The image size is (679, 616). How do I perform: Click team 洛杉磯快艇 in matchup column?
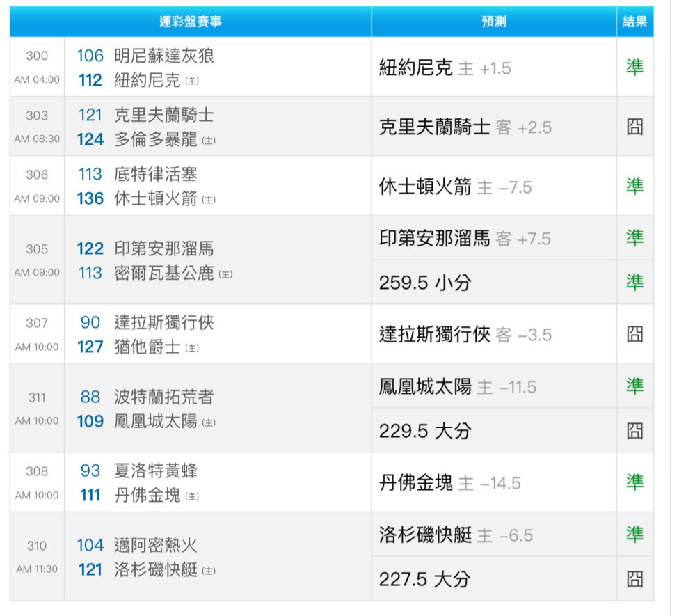point(156,569)
